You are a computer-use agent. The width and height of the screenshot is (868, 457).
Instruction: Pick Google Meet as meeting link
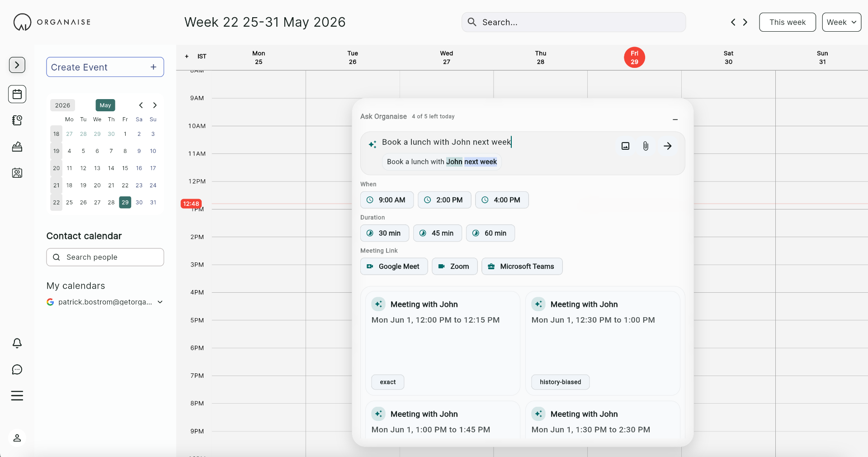394,267
